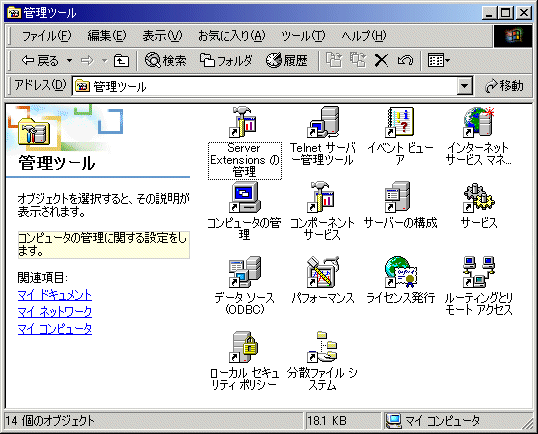Image resolution: width=538 pixels, height=434 pixels.
Task: Select the ライセンス発行 icon
Action: 401,272
